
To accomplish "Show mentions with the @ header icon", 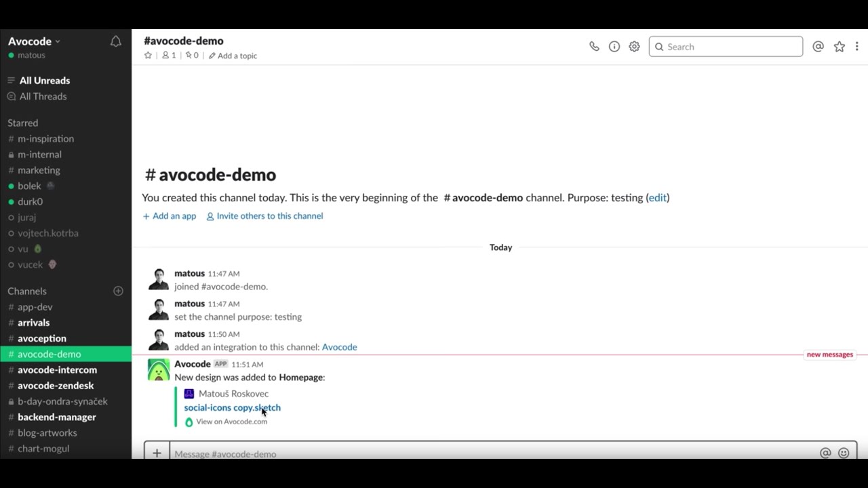I will [x=818, y=47].
